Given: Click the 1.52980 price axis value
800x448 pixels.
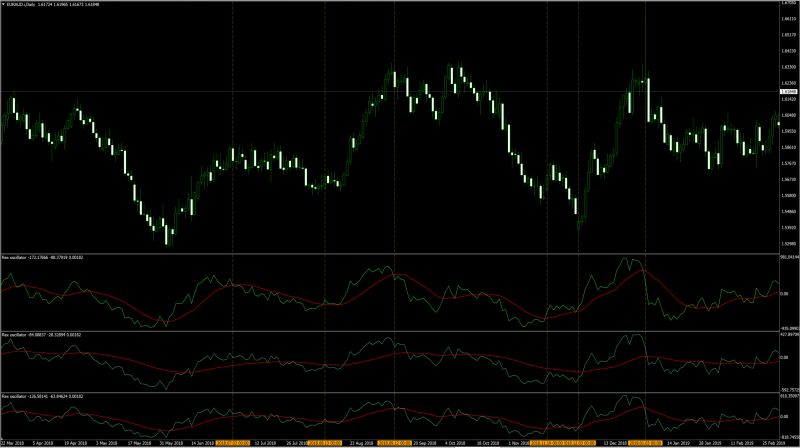Looking at the screenshot, I should 789,243.
